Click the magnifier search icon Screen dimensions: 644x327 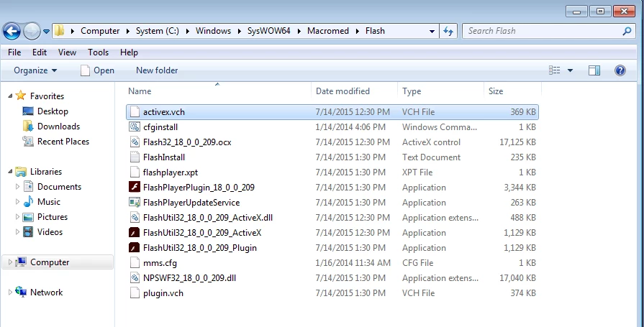(x=627, y=31)
